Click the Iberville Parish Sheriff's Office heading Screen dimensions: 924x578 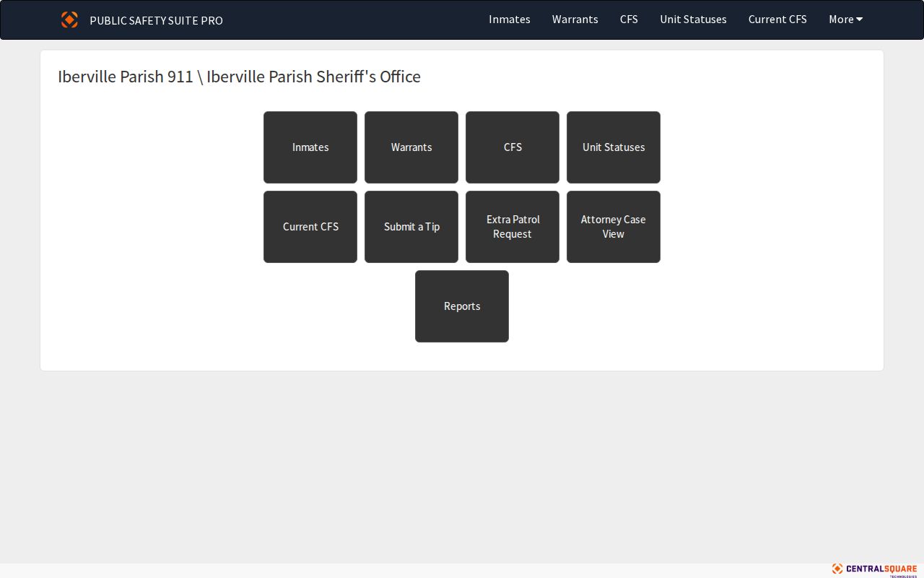[x=314, y=77]
